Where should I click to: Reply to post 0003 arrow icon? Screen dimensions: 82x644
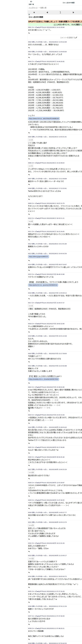pos(29,58)
